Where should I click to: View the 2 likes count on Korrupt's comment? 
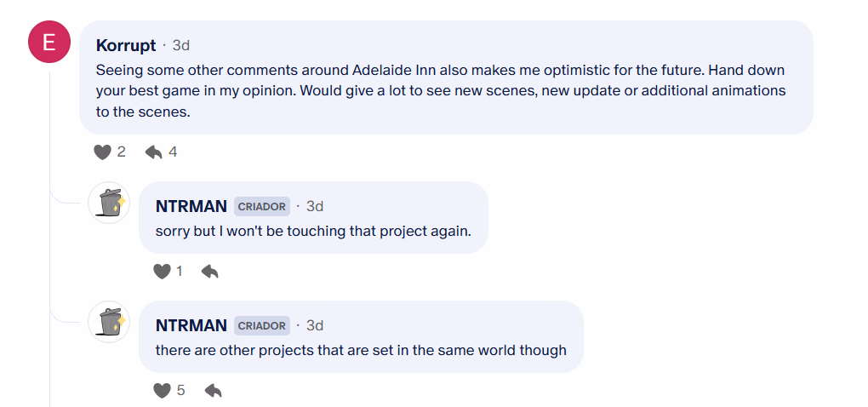(121, 152)
